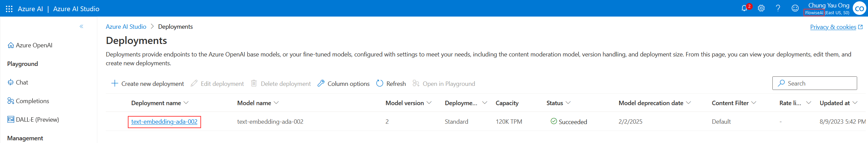This screenshot has width=868, height=143.
Task: Open Column options
Action: click(x=343, y=84)
